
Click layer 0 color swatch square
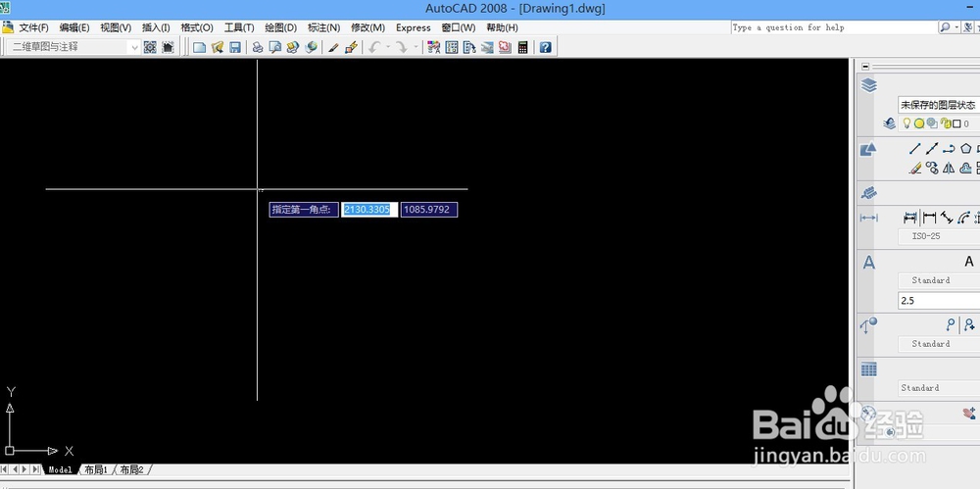coord(956,123)
